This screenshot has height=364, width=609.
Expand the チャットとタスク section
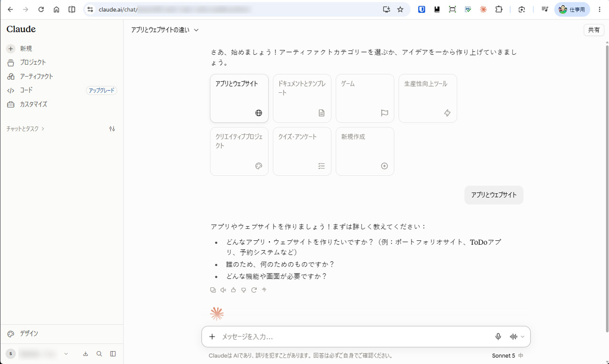25,128
